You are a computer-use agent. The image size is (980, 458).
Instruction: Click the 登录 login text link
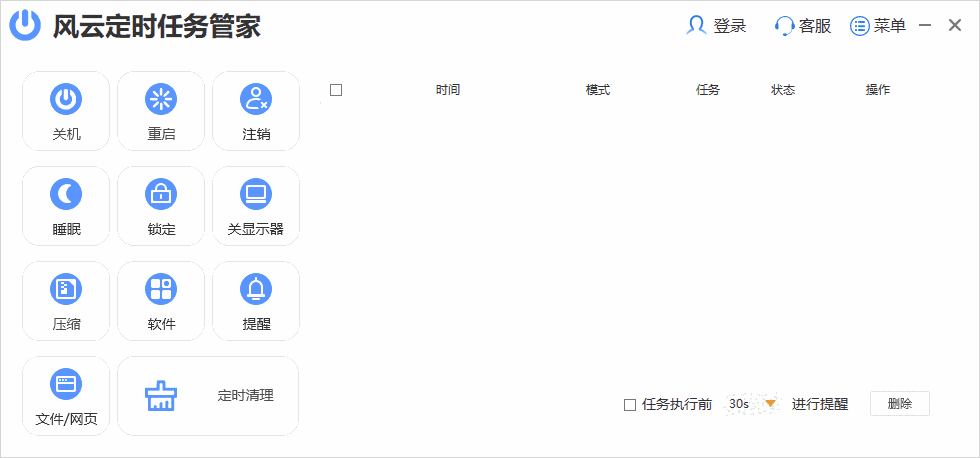730,26
